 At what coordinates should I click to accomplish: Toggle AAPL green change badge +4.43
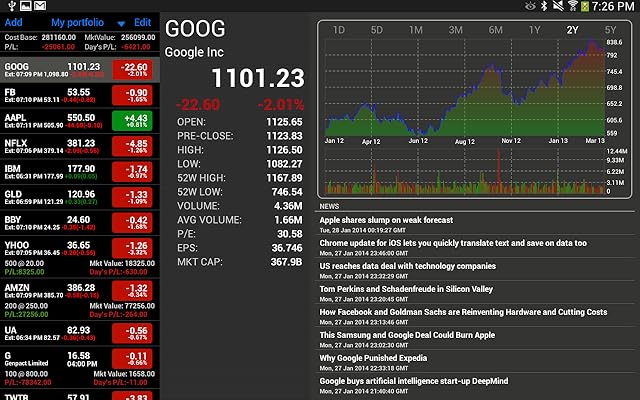point(132,121)
